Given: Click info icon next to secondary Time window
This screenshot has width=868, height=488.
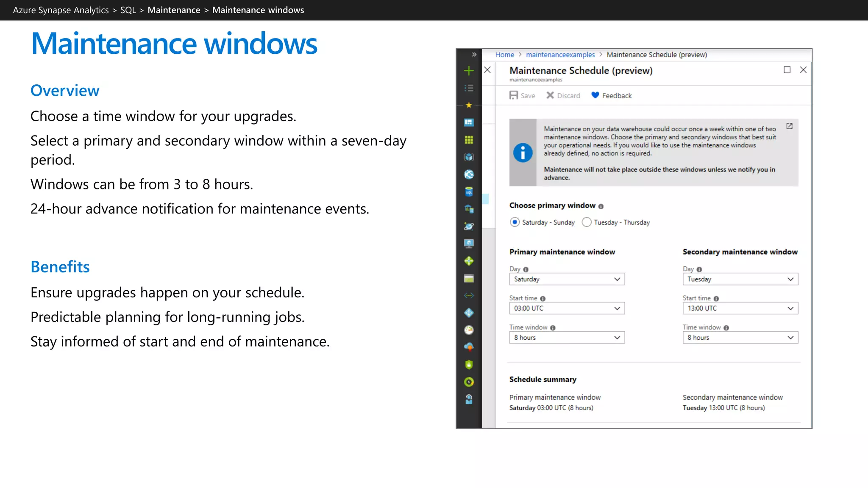Looking at the screenshot, I should tap(726, 328).
